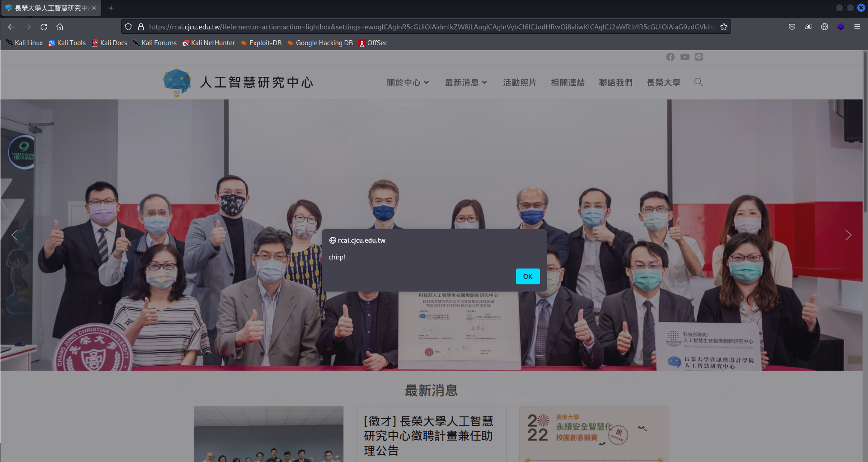Close the 長榮大學人工智慧研究中心 tab
The height and width of the screenshot is (462, 868).
coord(94,8)
